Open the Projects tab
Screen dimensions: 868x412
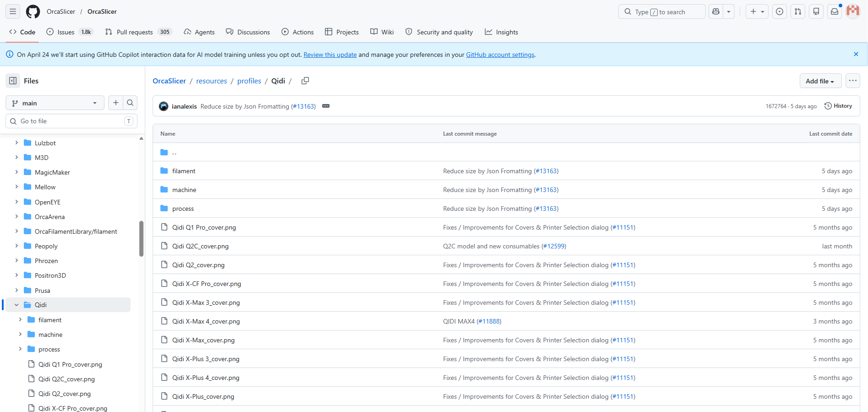342,32
